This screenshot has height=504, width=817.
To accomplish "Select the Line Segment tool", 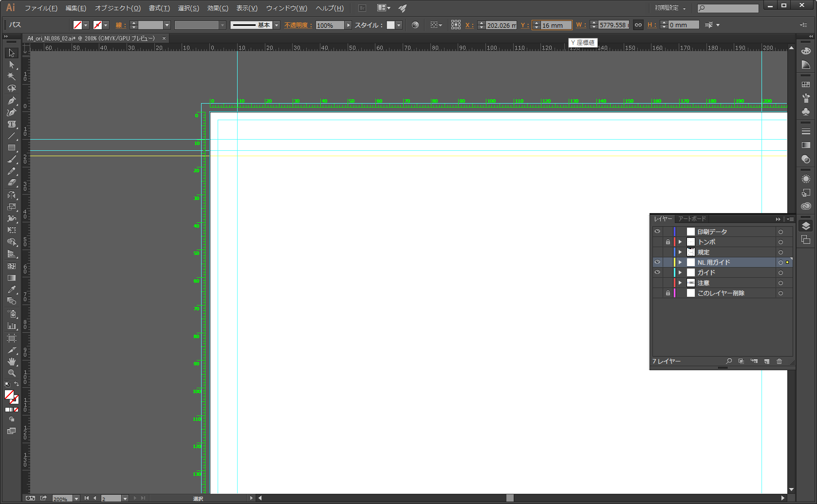I will pos(12,136).
